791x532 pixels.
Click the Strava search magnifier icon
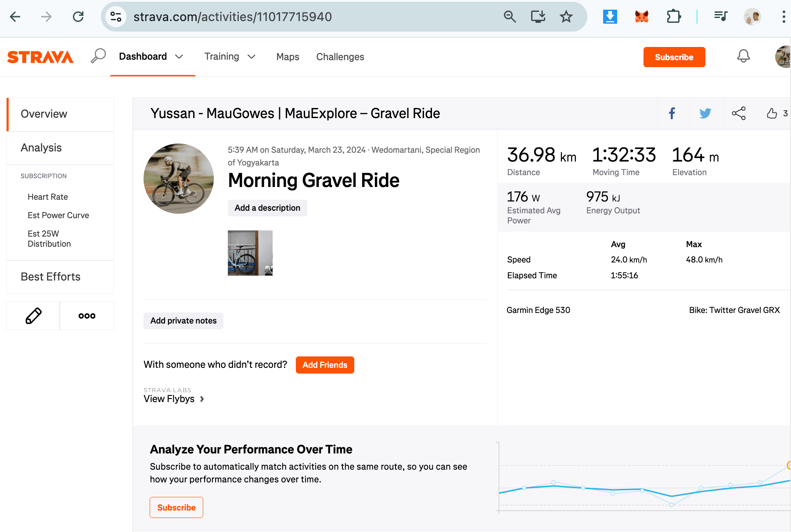(x=98, y=56)
